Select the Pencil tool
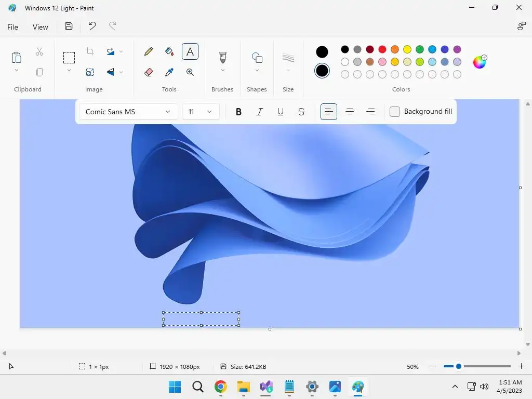This screenshot has height=399, width=532. click(148, 51)
